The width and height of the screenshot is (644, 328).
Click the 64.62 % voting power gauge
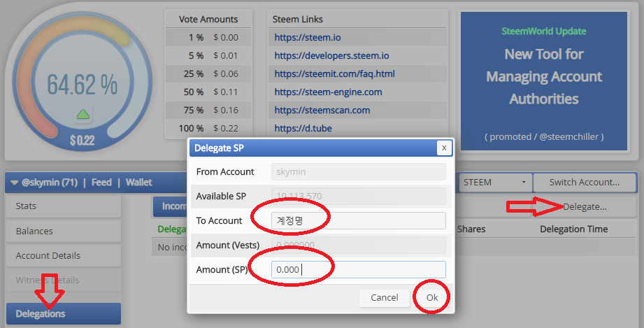click(82, 84)
